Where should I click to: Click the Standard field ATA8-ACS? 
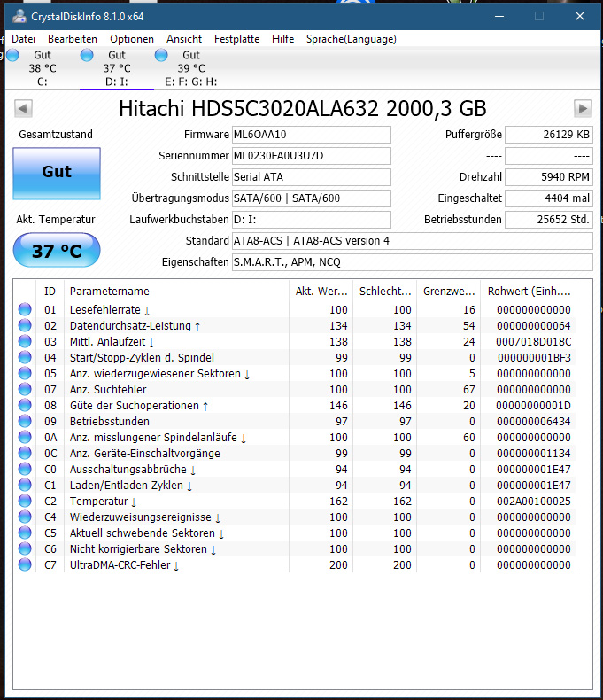[x=412, y=241]
